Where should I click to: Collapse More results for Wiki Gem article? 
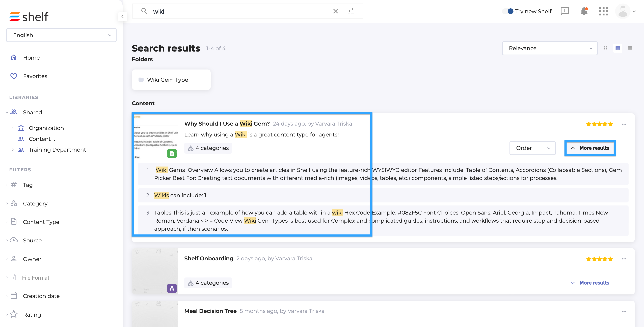[590, 148]
